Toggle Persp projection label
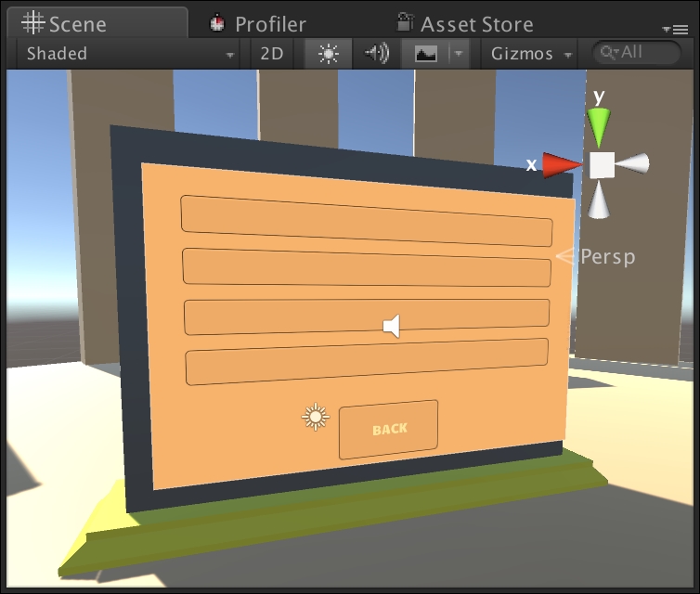Viewport: 700px width, 594px height. coord(607,256)
